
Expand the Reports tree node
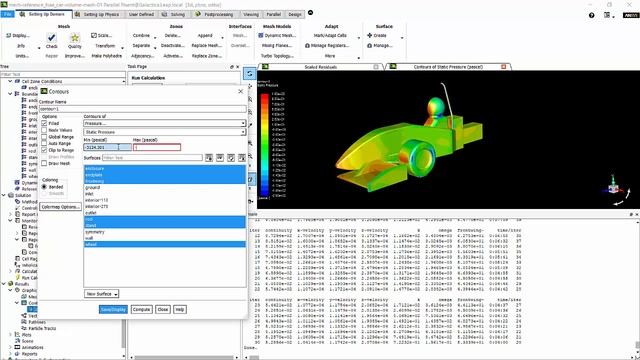pos(10,354)
